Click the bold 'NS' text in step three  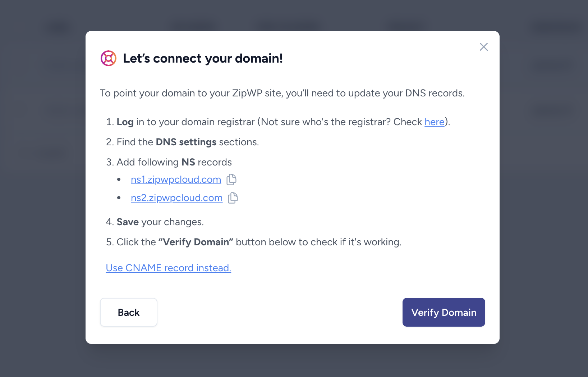tap(188, 162)
